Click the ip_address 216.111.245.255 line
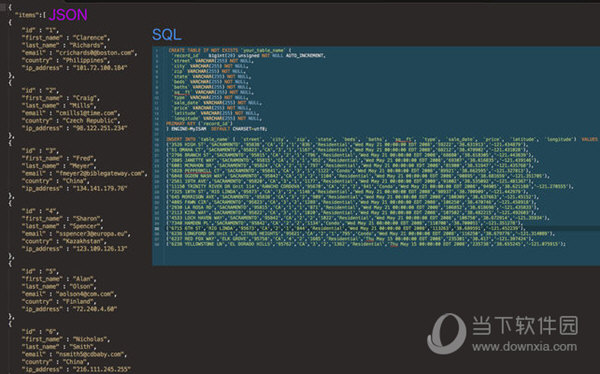Image resolution: width=600 pixels, height=374 pixels. 76,369
